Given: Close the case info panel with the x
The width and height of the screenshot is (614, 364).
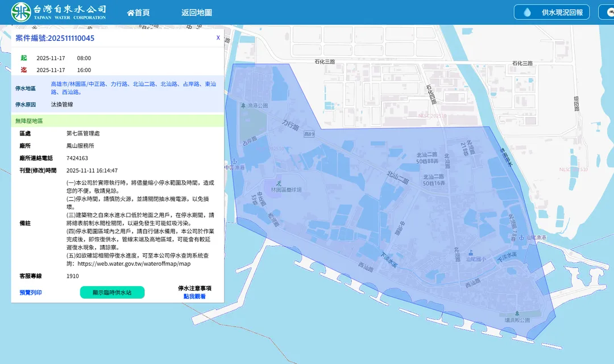Looking at the screenshot, I should [218, 37].
